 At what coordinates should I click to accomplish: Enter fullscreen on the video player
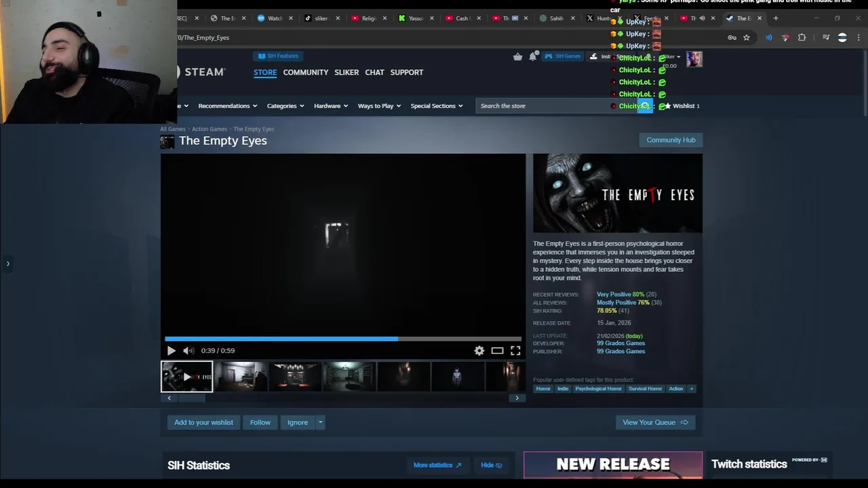(515, 350)
